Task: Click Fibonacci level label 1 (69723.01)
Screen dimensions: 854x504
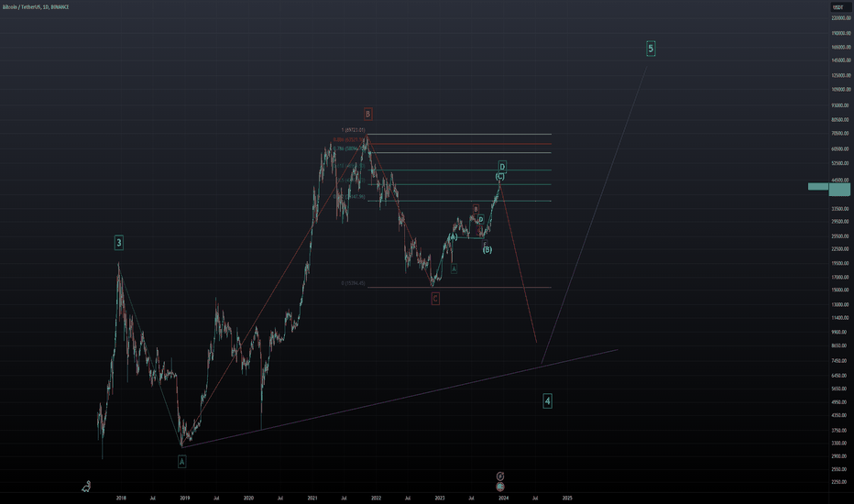Action: (353, 130)
